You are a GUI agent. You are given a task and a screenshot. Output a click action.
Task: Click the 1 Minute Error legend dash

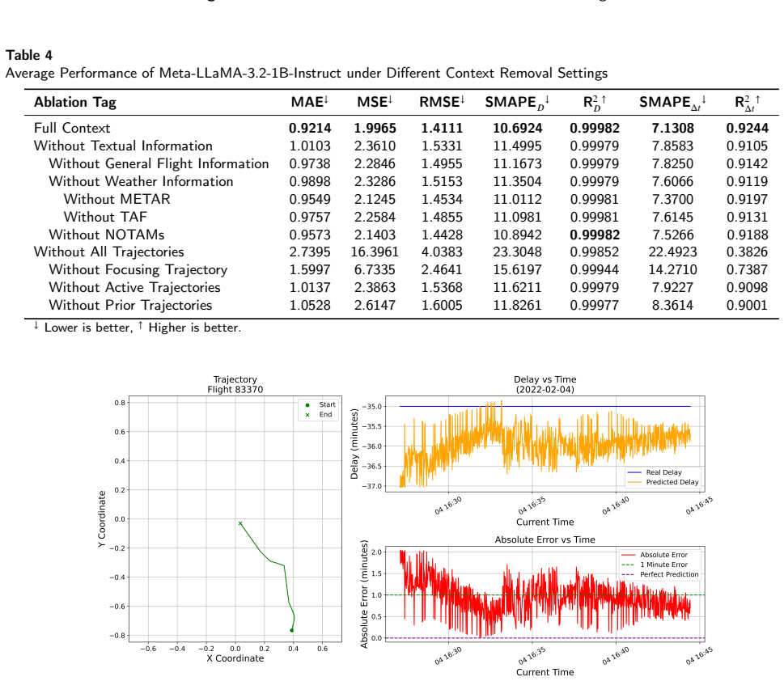pos(628,565)
